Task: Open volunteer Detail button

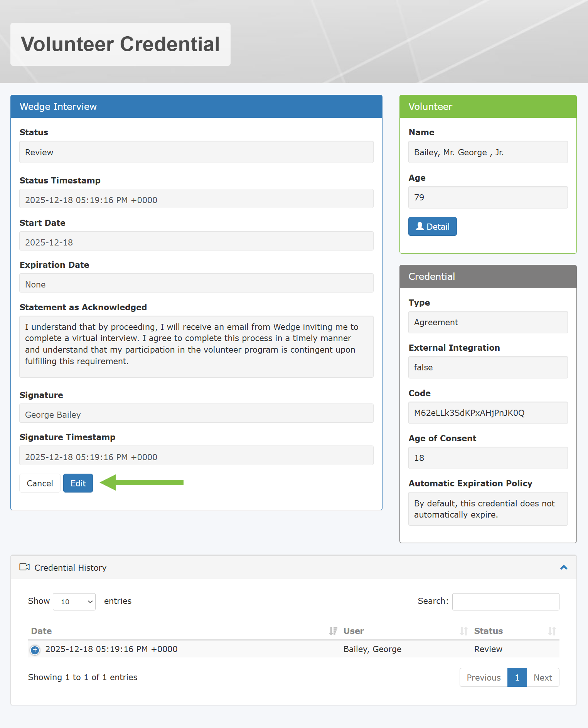Action: point(433,226)
